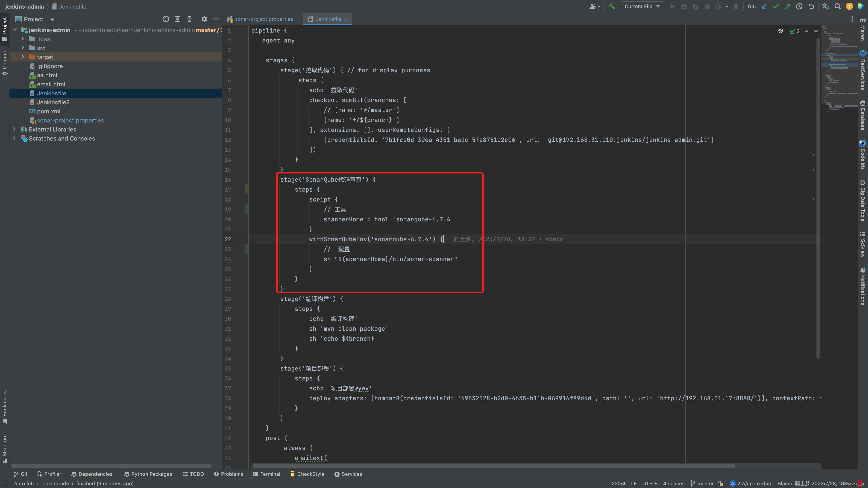Open Project panel settings gear
The width and height of the screenshot is (868, 488).
[x=204, y=19]
